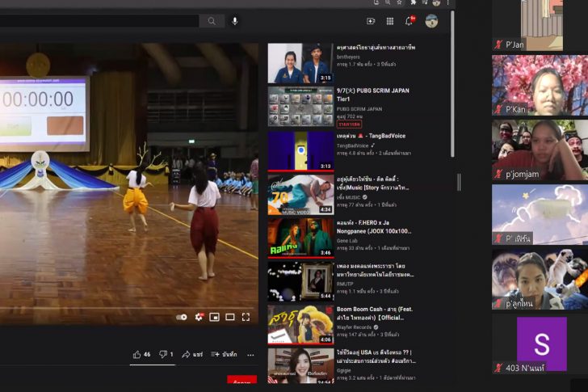Screen dimensions: 588x392
Task: Toggle the autoplay switch
Action: pyautogui.click(x=182, y=317)
